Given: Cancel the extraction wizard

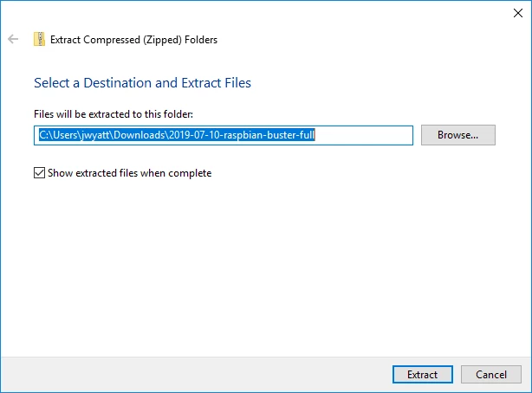Looking at the screenshot, I should tap(491, 374).
